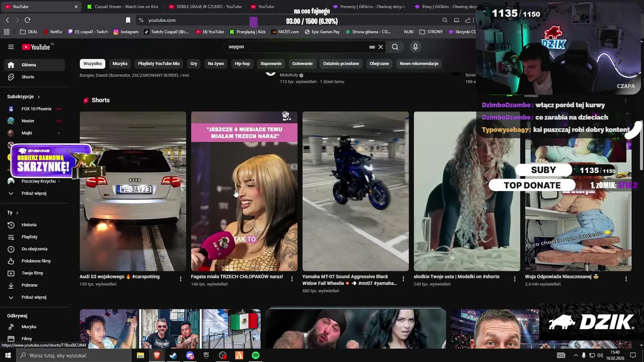Open the Yamaha MT-07 short thumbnail

356,192
